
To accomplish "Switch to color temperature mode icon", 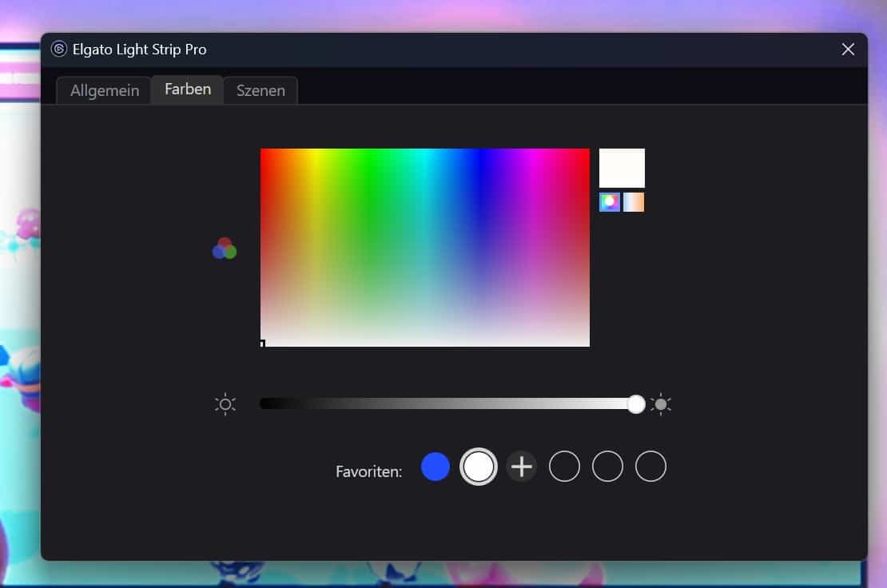I will coord(634,202).
